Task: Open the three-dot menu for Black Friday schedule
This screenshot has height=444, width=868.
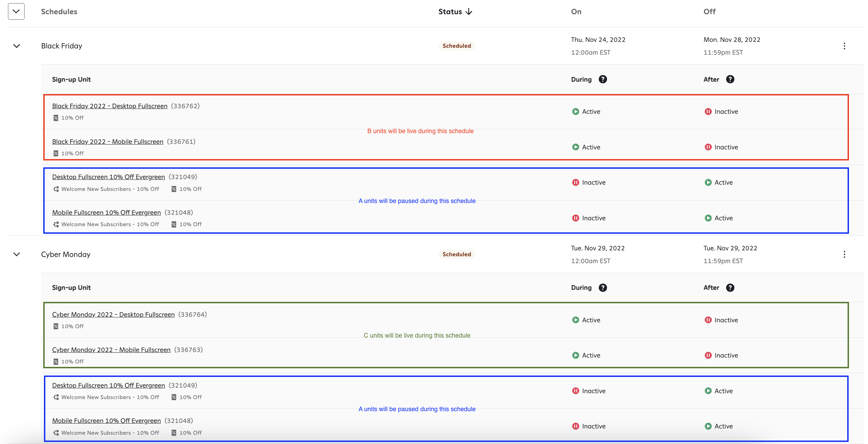Action: 844,46
